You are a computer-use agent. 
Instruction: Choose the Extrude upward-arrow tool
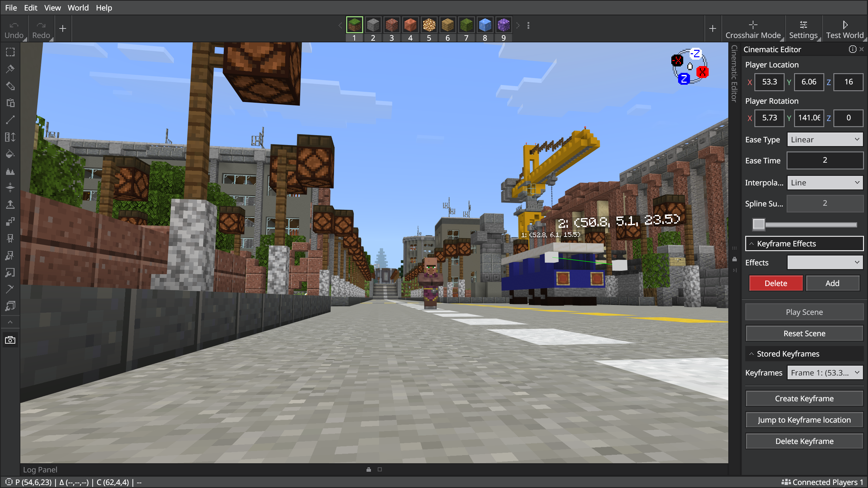(x=10, y=204)
